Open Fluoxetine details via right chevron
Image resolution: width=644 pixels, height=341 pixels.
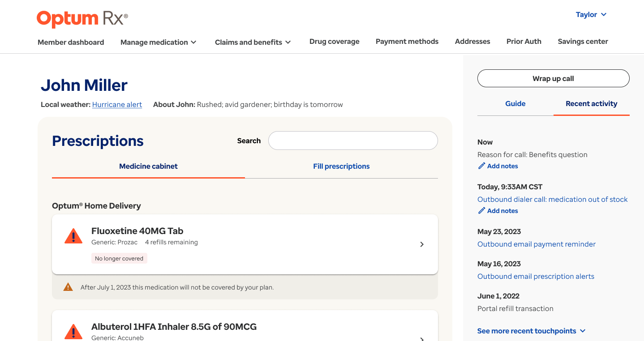tap(421, 244)
